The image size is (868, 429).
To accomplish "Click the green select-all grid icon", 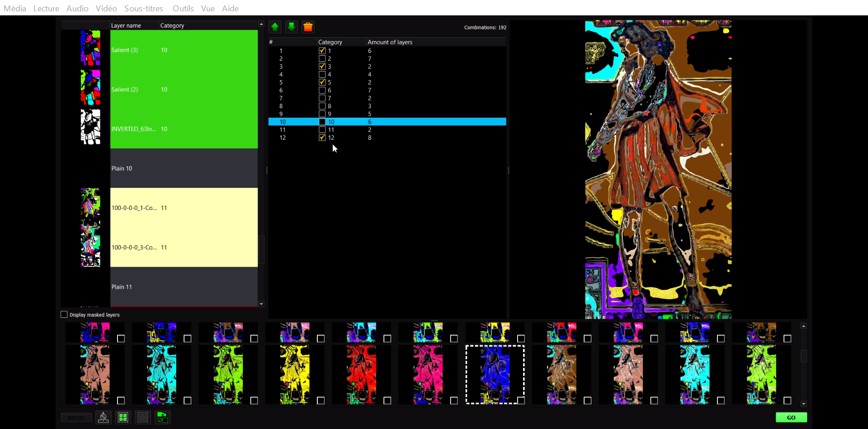I will pos(123,418).
